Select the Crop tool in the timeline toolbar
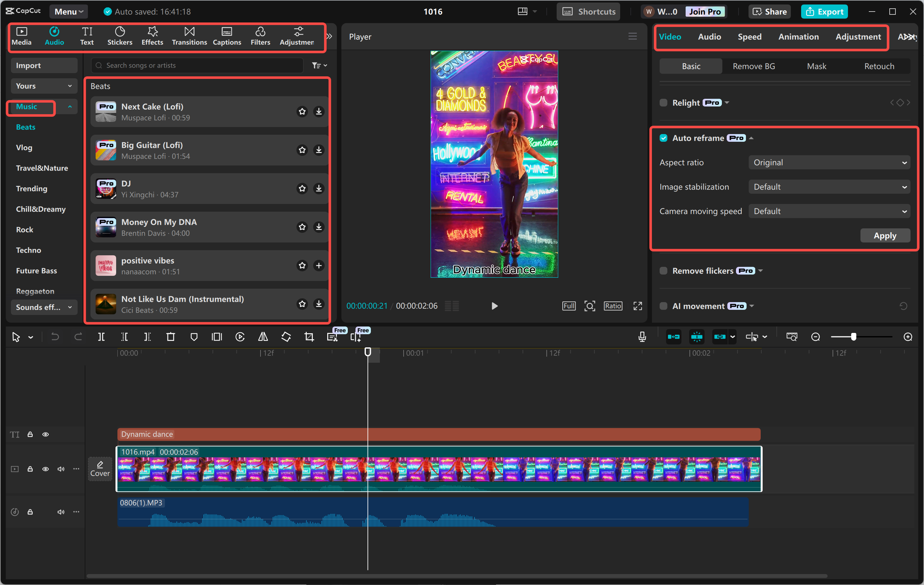The image size is (924, 585). [309, 337]
